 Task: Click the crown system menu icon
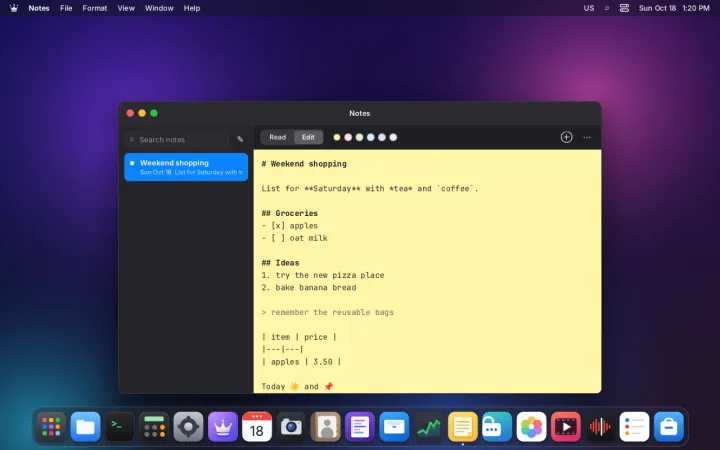[14, 8]
